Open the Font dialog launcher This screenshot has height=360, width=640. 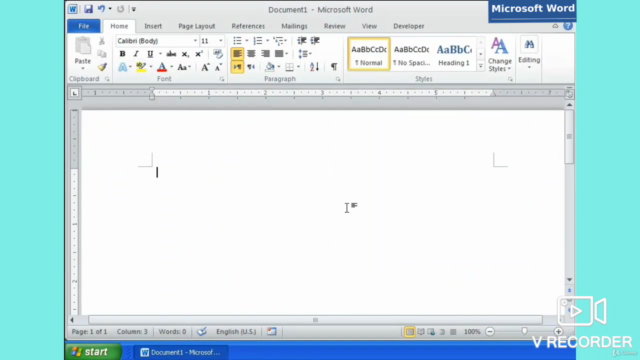[x=222, y=79]
